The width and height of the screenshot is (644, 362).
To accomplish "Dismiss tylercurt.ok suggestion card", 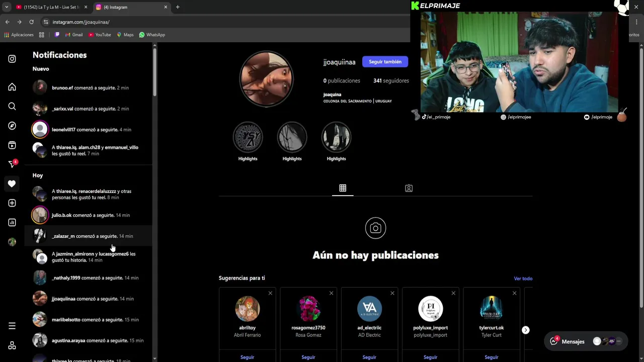I will pos(514,293).
